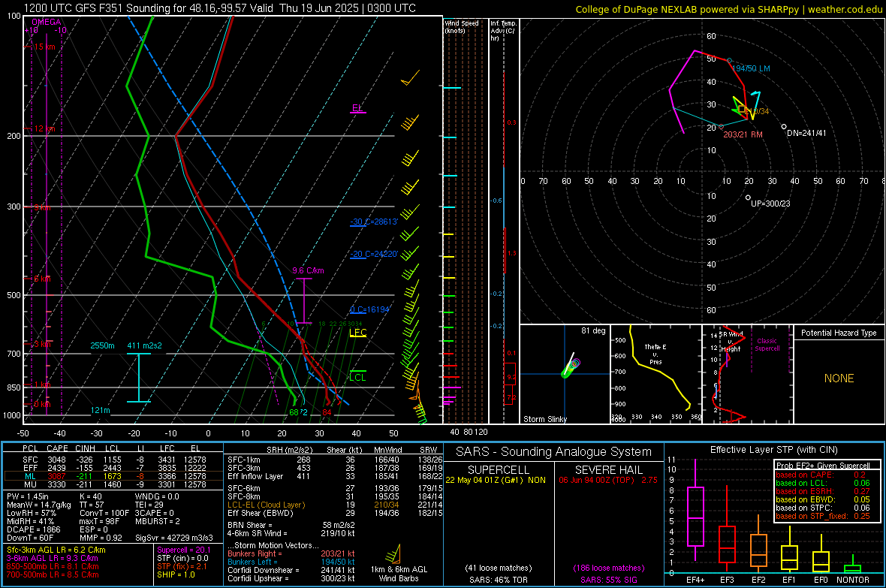
Task: Select the '-20 C=24220' height label
Action: [374, 254]
